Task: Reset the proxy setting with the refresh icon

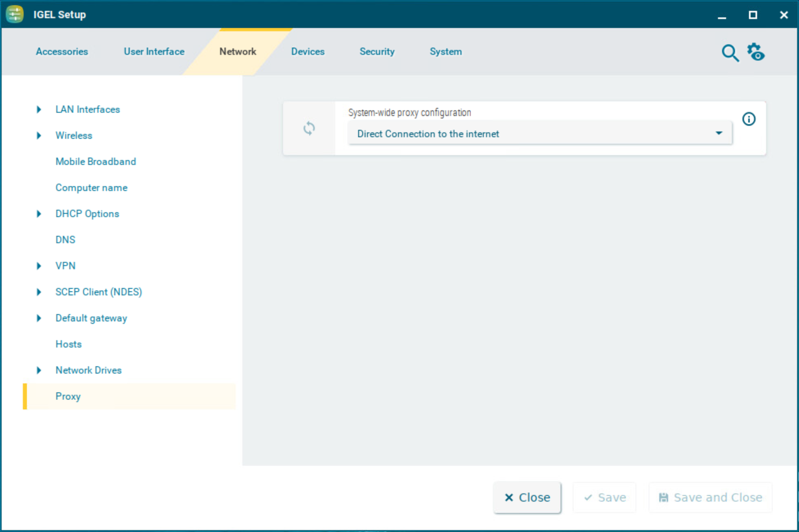Action: [309, 128]
